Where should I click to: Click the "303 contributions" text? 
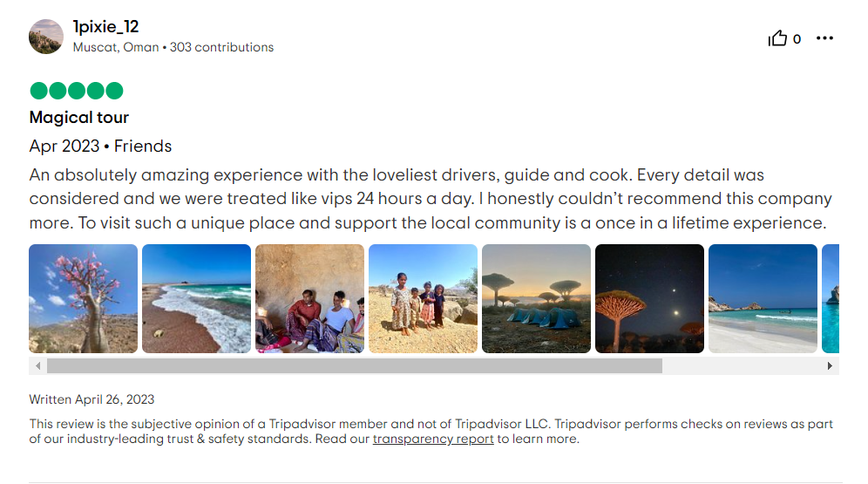point(221,47)
